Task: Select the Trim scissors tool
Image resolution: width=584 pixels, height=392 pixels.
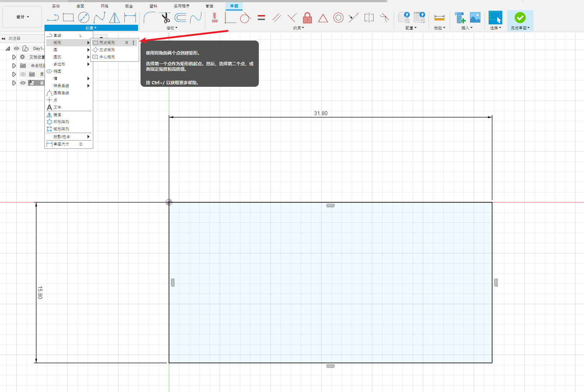Action: [x=165, y=17]
